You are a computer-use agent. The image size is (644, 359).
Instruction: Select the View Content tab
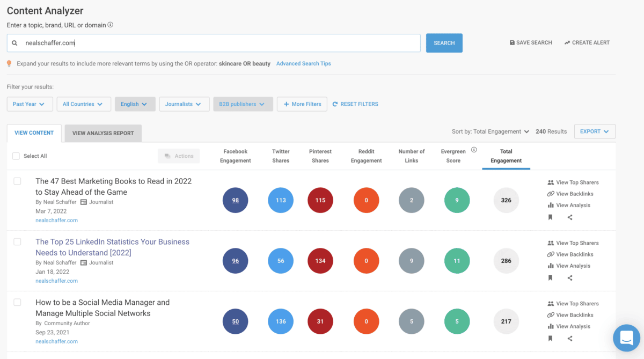(x=34, y=133)
